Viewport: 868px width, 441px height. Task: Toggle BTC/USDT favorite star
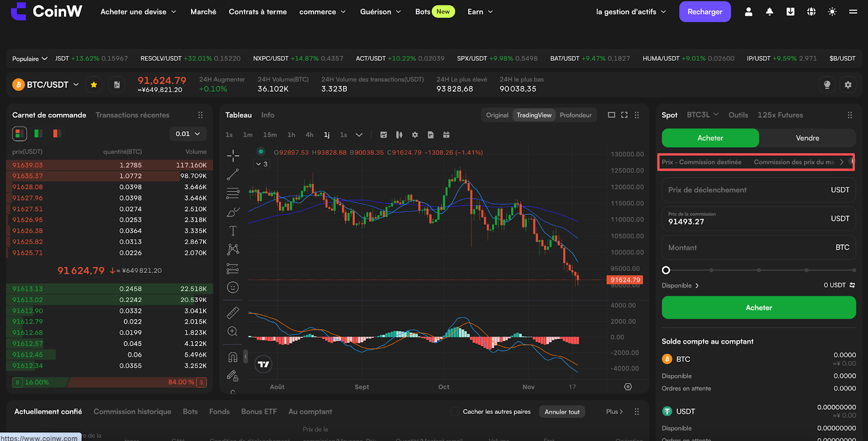pos(94,85)
